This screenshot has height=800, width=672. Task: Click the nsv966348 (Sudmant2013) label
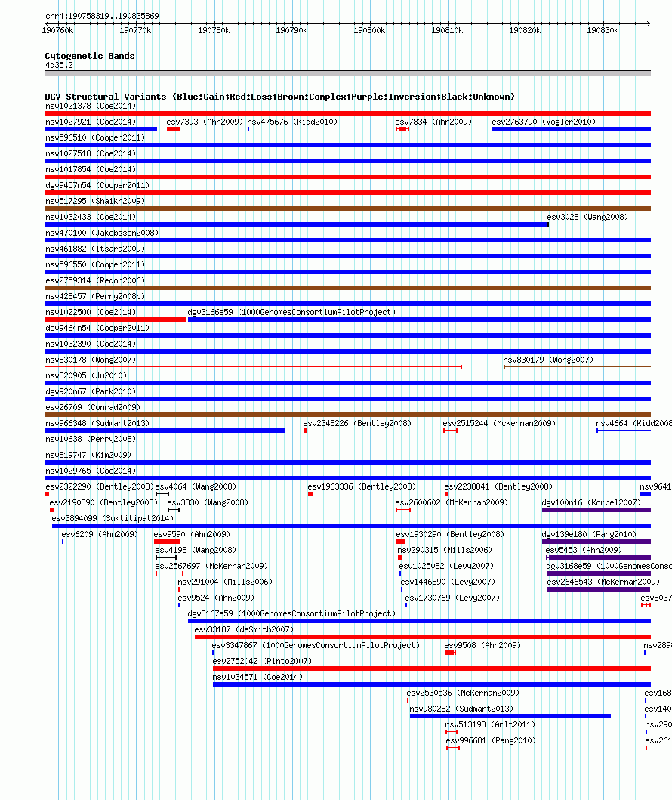tap(97, 423)
